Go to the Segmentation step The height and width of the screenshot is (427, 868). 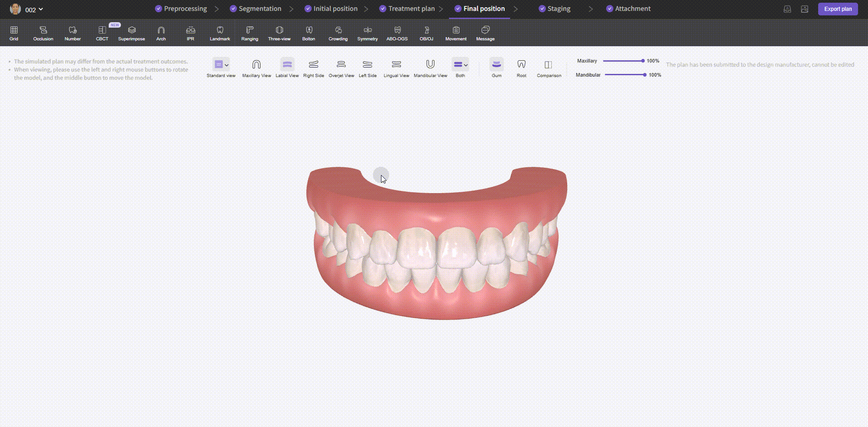tap(256, 9)
